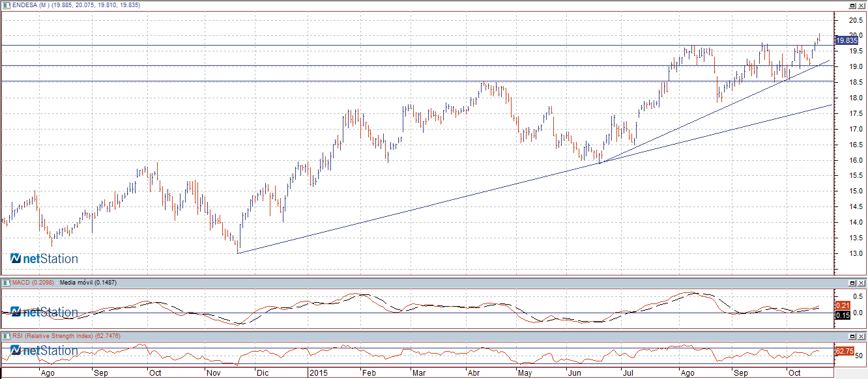Click the Jun date axis label
Viewport: 868px width, 379px height.
(574, 374)
